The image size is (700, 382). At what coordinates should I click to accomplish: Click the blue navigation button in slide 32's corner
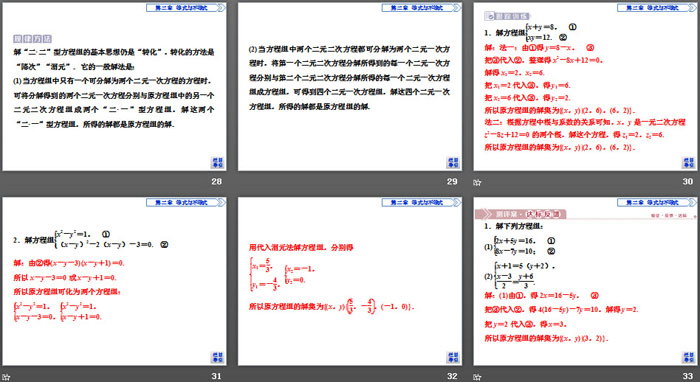[x=453, y=357]
